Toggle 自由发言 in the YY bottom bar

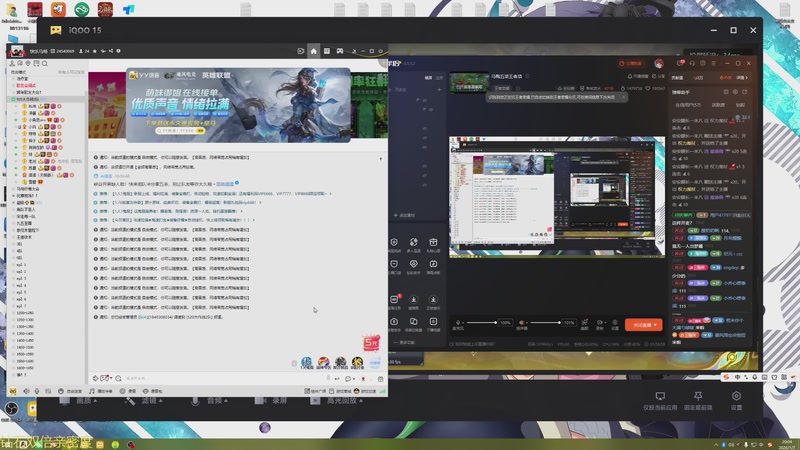click(70, 391)
